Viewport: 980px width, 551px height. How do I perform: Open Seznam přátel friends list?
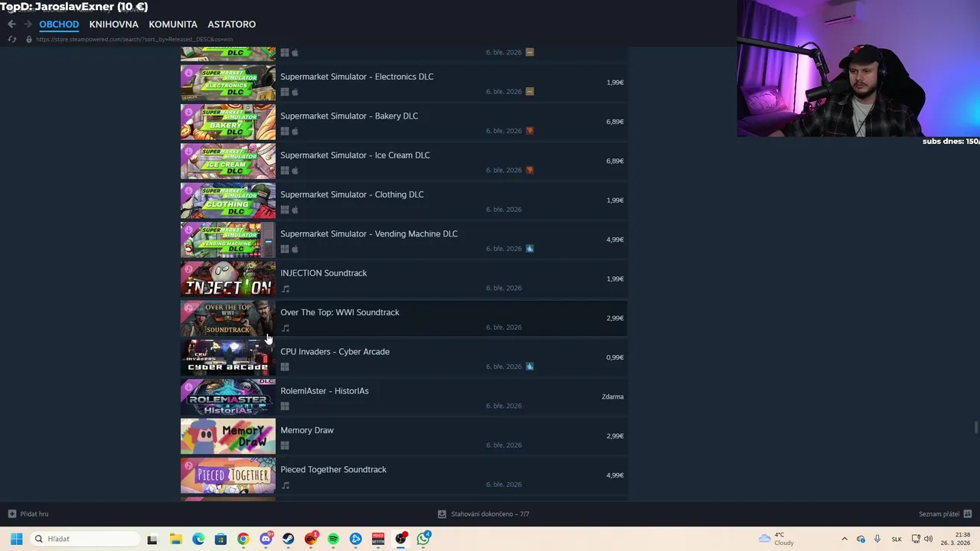point(945,514)
